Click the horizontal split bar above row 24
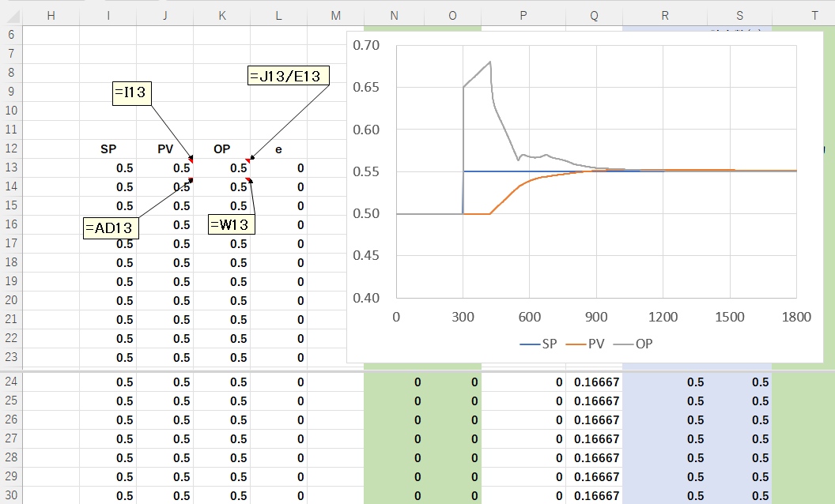The height and width of the screenshot is (504, 835). pyautogui.click(x=417, y=370)
